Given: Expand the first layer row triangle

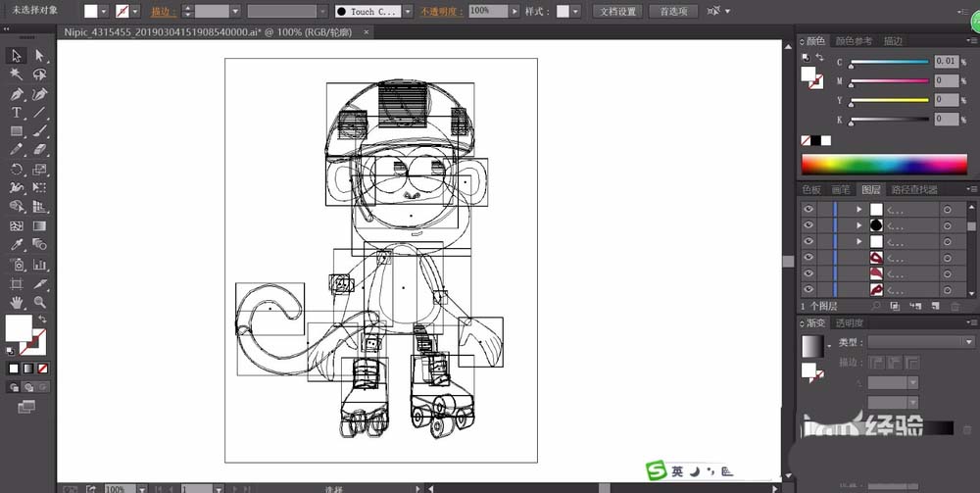Looking at the screenshot, I should 859,210.
